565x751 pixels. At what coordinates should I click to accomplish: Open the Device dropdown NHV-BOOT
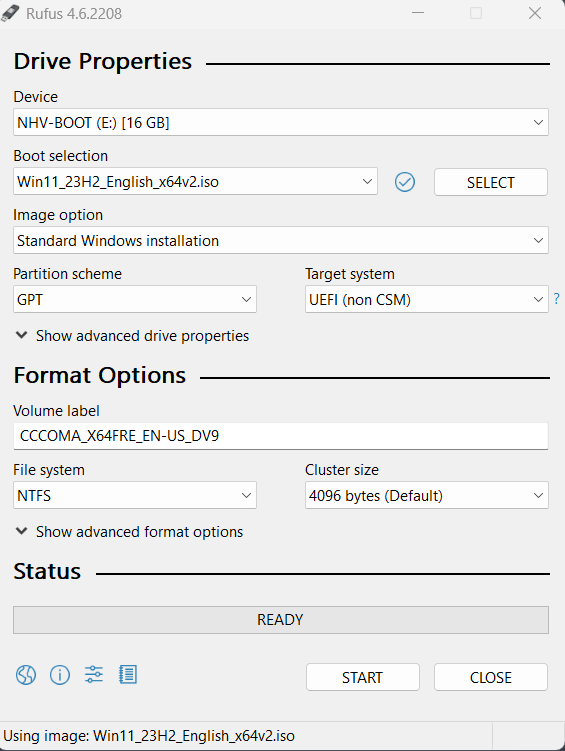click(281, 122)
